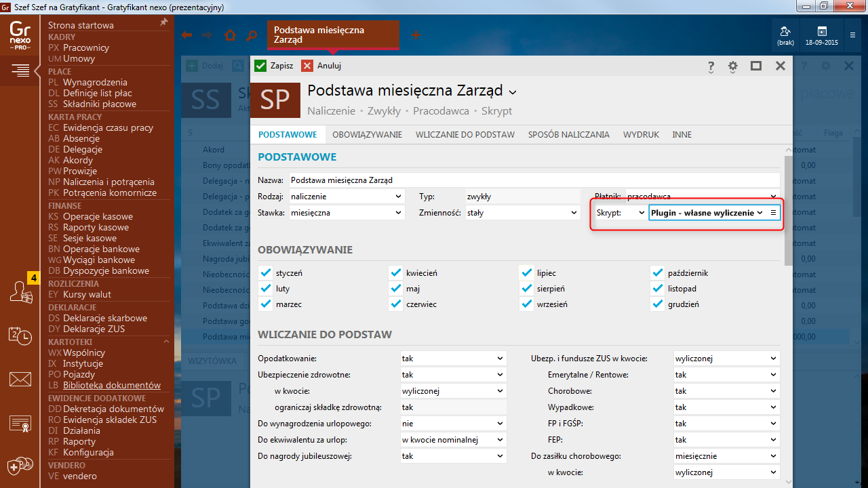Open the help question mark in dialog

pos(711,66)
